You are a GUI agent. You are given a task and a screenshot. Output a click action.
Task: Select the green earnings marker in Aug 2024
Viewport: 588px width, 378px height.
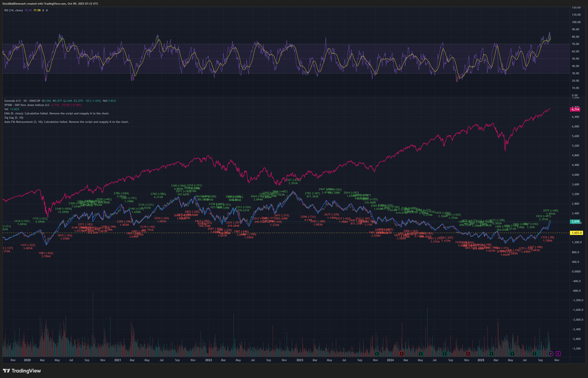445,354
